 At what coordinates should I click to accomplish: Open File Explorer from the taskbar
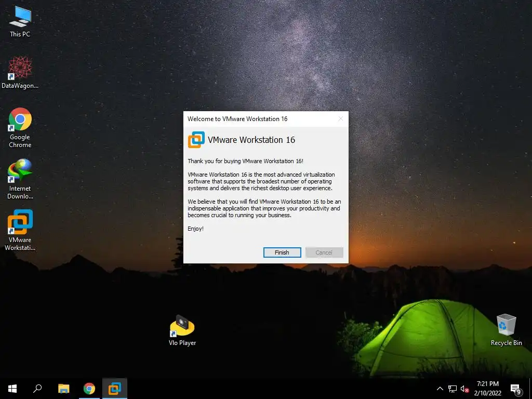[x=63, y=389]
